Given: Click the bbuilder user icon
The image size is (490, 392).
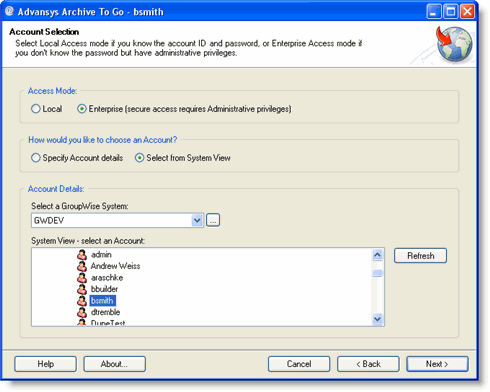Looking at the screenshot, I should coord(82,289).
